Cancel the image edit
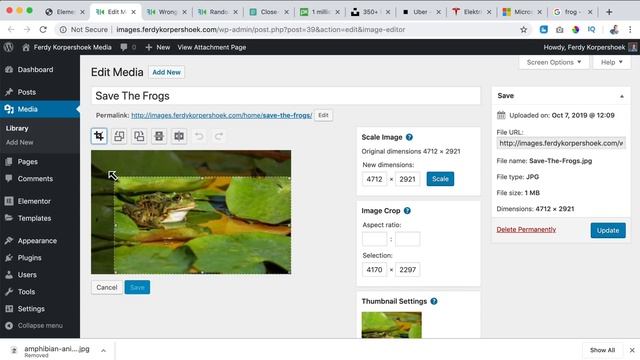 tap(107, 287)
